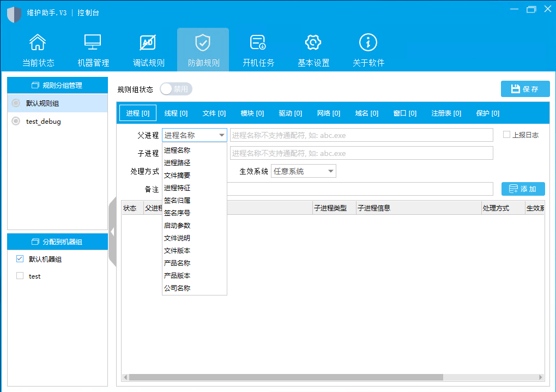Image resolution: width=556 pixels, height=392 pixels.
Task: Click the 保存 button
Action: click(525, 89)
